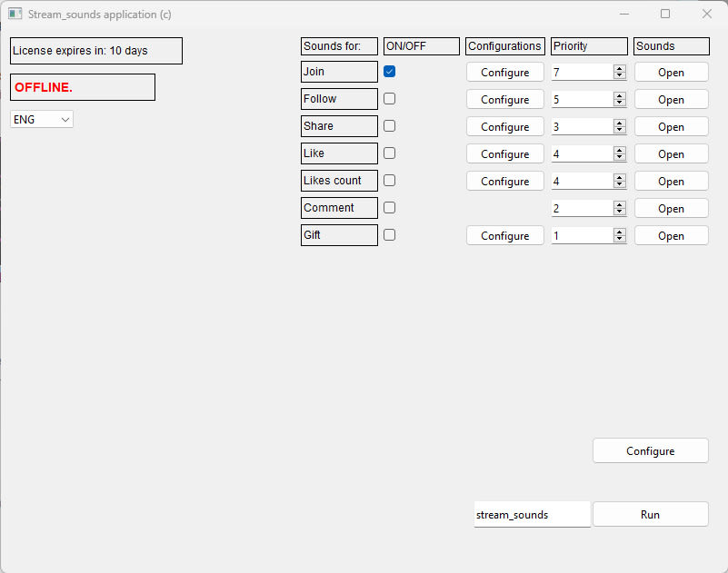Image resolution: width=728 pixels, height=573 pixels.
Task: Decrease Share priority with down arrow
Action: coord(619,131)
